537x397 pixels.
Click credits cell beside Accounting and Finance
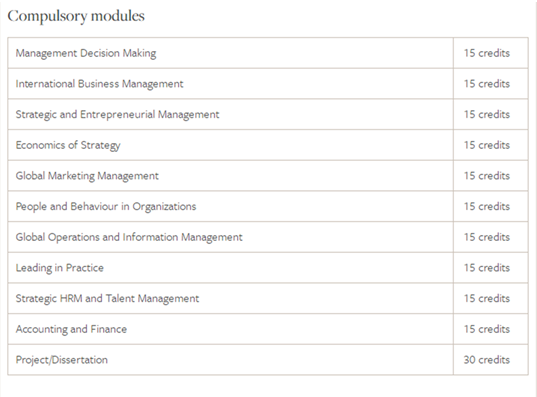pyautogui.click(x=491, y=329)
